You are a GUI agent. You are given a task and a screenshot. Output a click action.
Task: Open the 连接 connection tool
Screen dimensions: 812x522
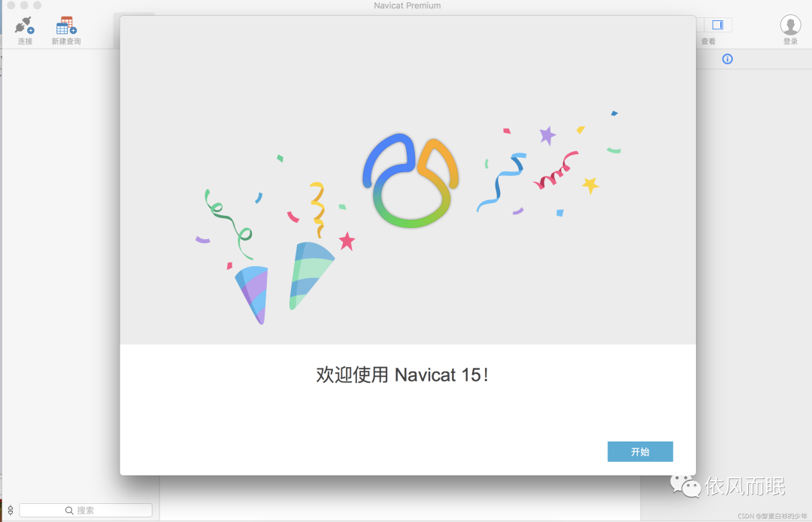24,31
